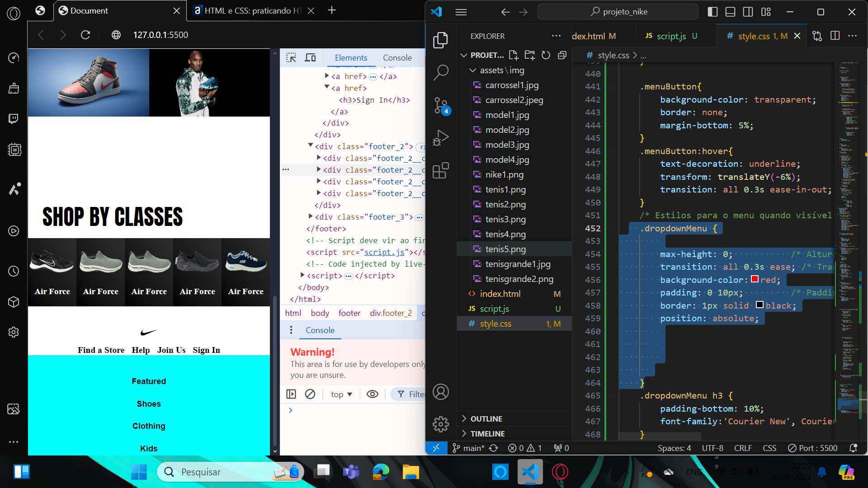The image size is (868, 488).
Task: Click Port : 5500 Live Server status
Action: point(813,448)
